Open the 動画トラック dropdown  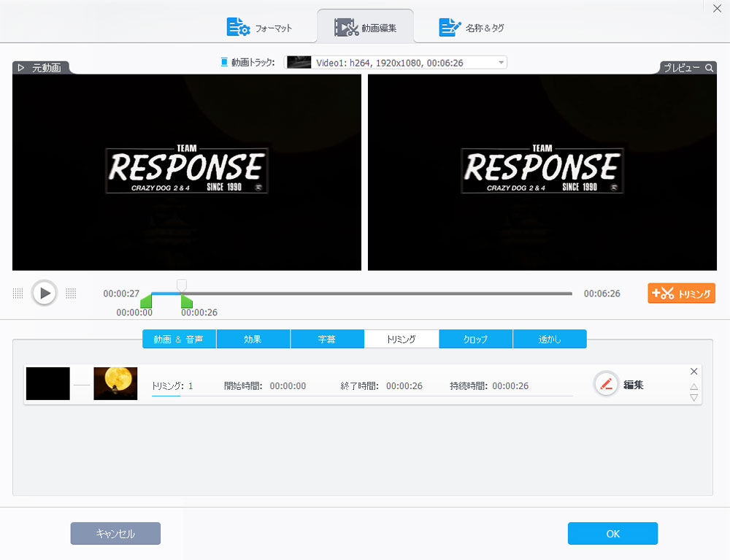point(395,62)
